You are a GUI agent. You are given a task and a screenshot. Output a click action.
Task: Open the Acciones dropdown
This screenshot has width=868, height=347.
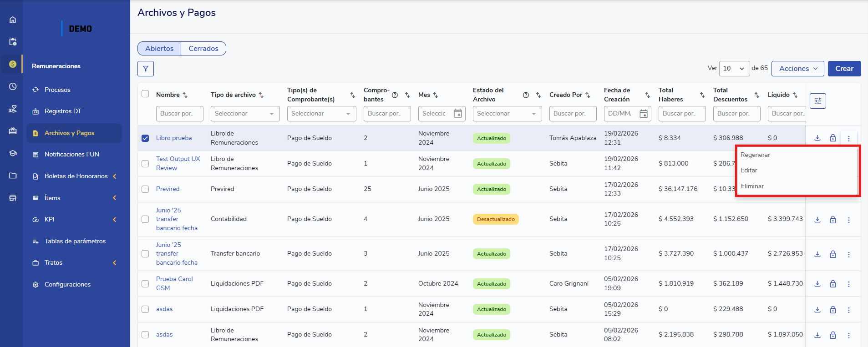(797, 69)
